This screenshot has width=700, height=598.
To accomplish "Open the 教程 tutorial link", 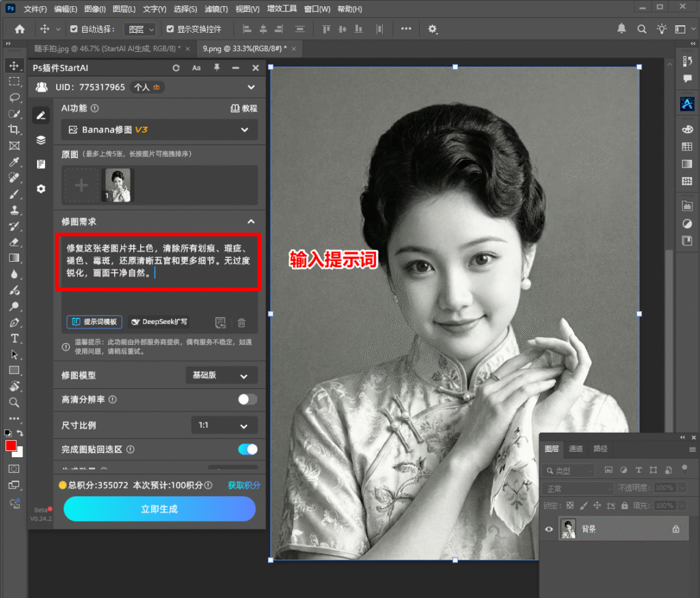I will point(244,109).
